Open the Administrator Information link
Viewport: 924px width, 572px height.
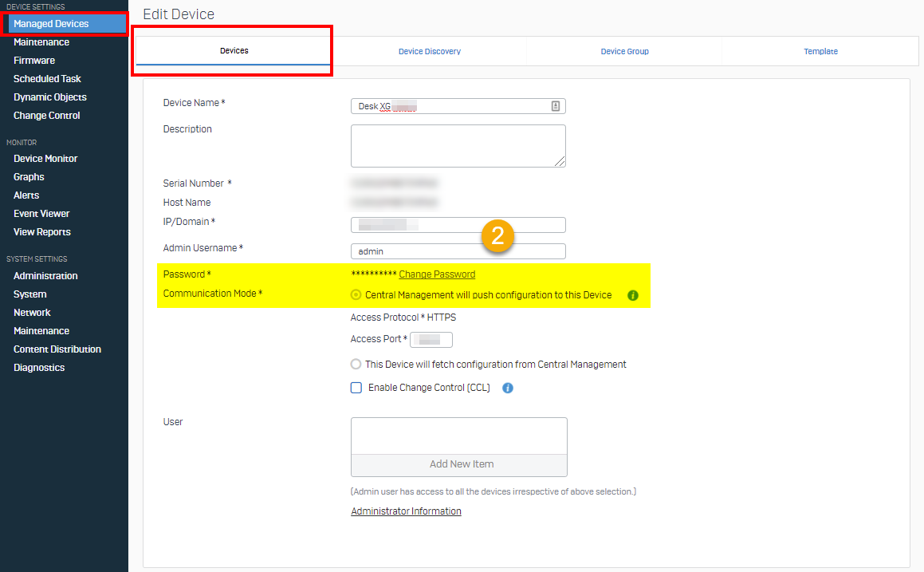[406, 511]
